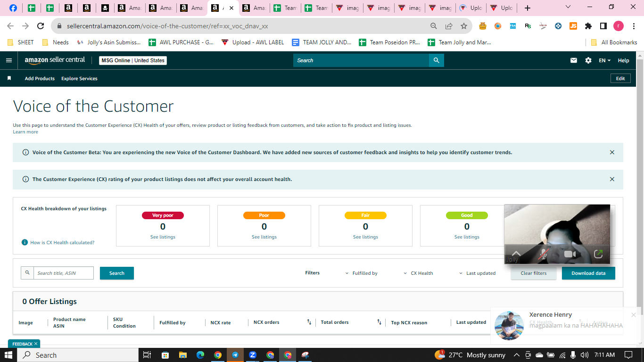Open the Chrome Extensions puzzle piece menu
Screen dimensions: 644x362
pyautogui.click(x=588, y=26)
